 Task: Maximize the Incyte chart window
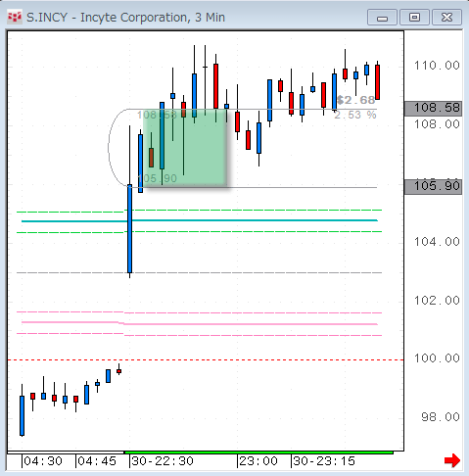[x=414, y=18]
